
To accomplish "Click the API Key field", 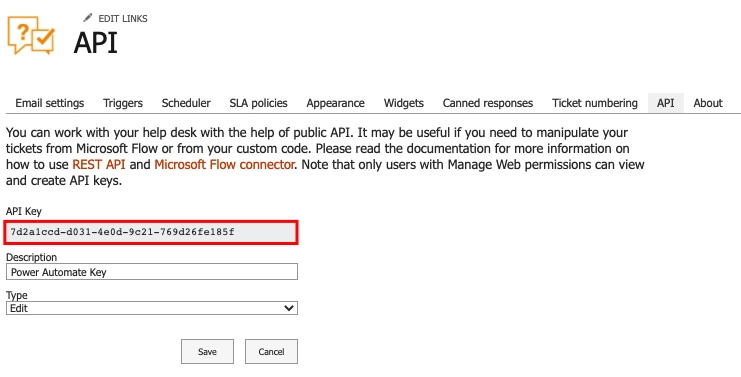I will tap(151, 232).
